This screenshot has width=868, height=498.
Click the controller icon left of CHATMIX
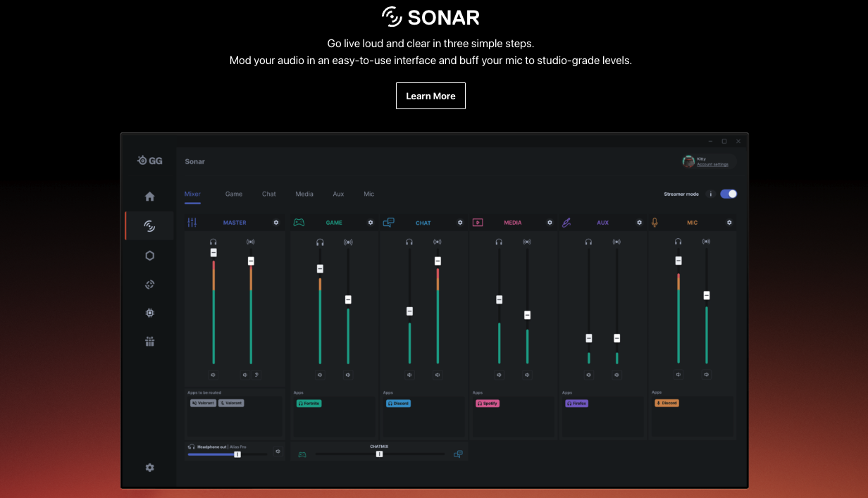click(302, 455)
